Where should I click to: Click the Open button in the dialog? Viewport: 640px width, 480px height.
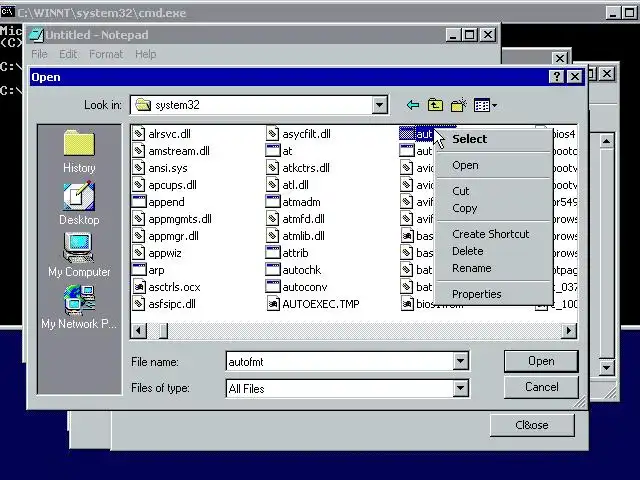point(541,361)
